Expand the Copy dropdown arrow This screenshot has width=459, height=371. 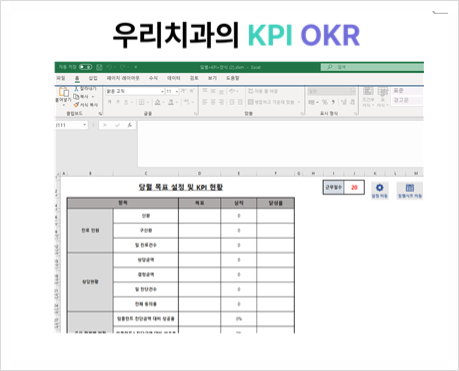click(x=93, y=97)
